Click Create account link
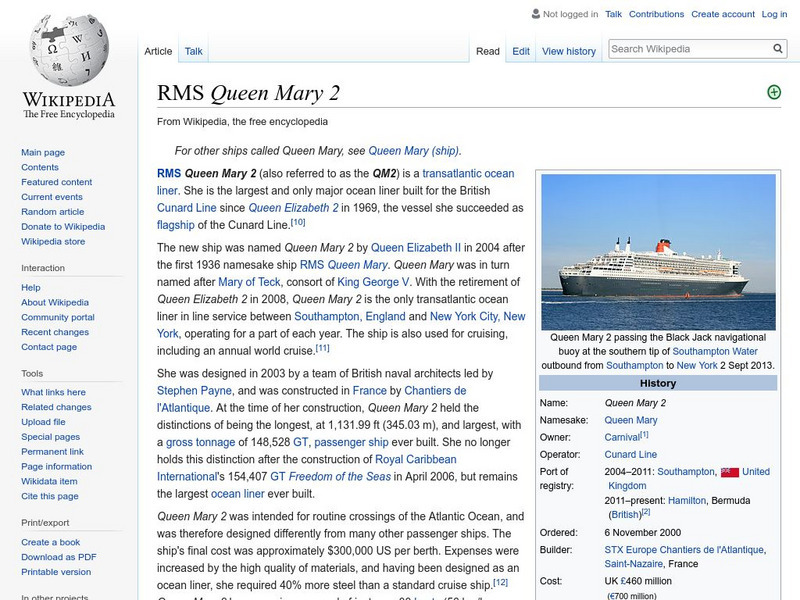Viewport: 800px width, 600px height. (x=722, y=14)
